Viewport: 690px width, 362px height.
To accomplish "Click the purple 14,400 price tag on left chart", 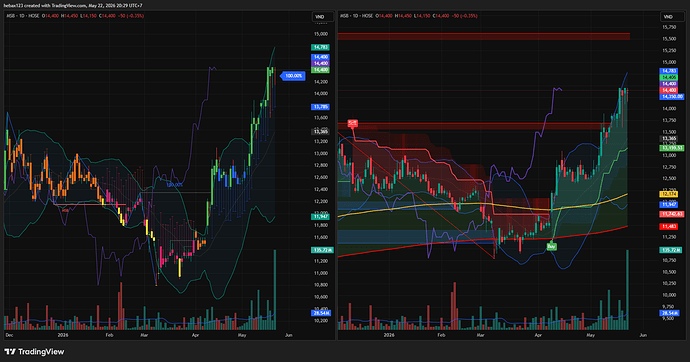I will [x=320, y=63].
